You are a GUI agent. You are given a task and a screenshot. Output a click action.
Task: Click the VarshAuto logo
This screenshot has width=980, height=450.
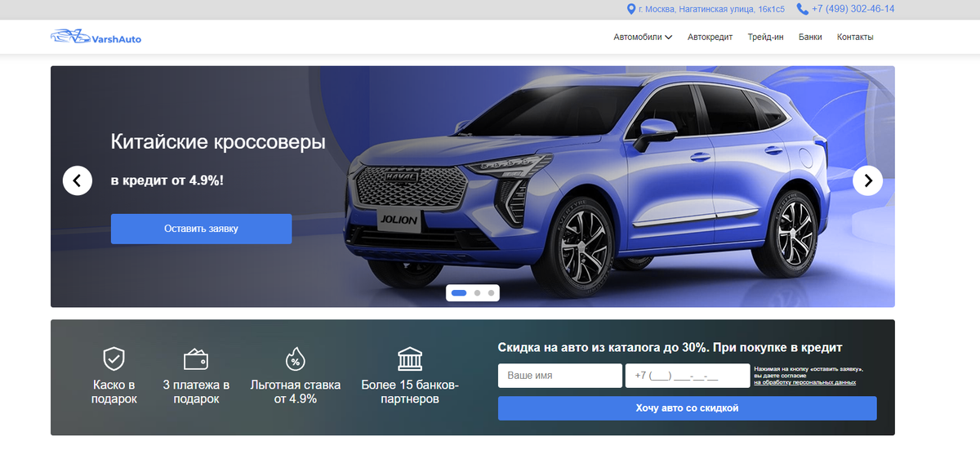[x=96, y=37]
